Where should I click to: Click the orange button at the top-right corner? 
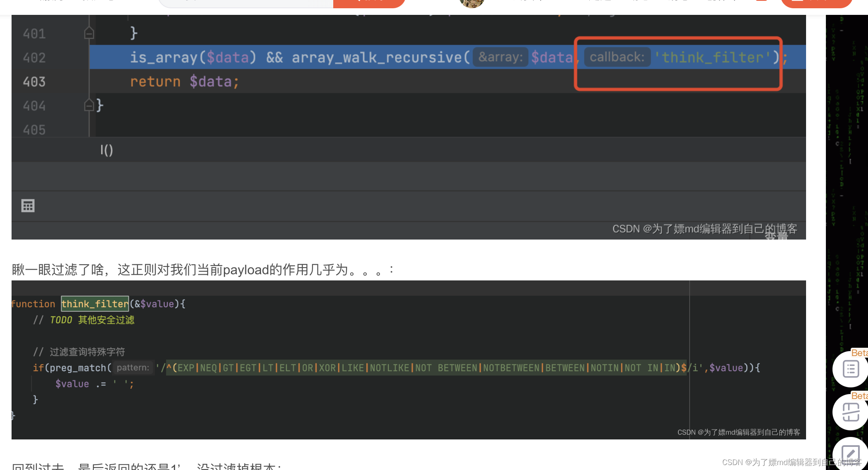click(816, 3)
